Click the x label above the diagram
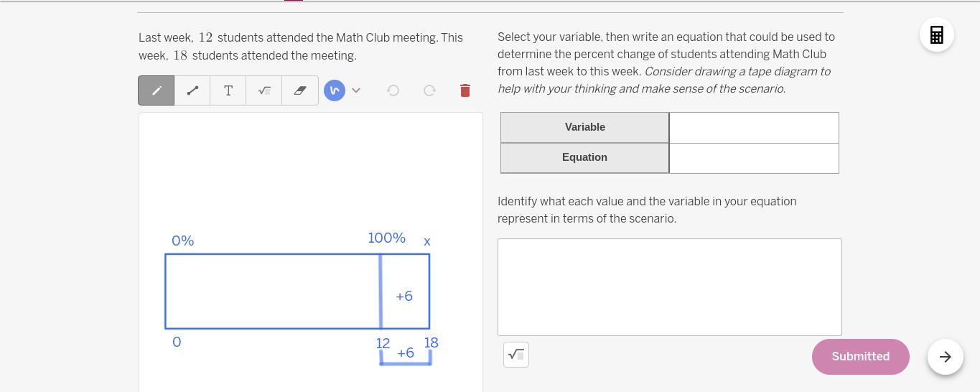The width and height of the screenshot is (980, 392). pos(427,241)
